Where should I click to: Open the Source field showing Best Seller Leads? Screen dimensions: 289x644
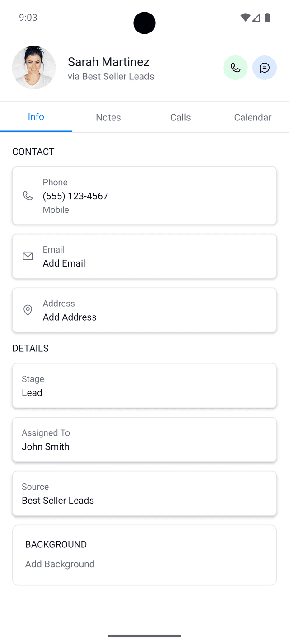(x=144, y=493)
